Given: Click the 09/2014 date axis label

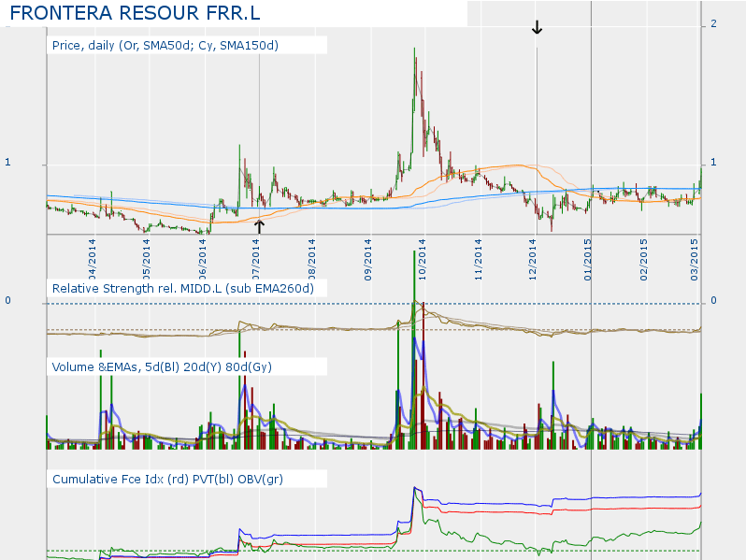Looking at the screenshot, I should 367,260.
